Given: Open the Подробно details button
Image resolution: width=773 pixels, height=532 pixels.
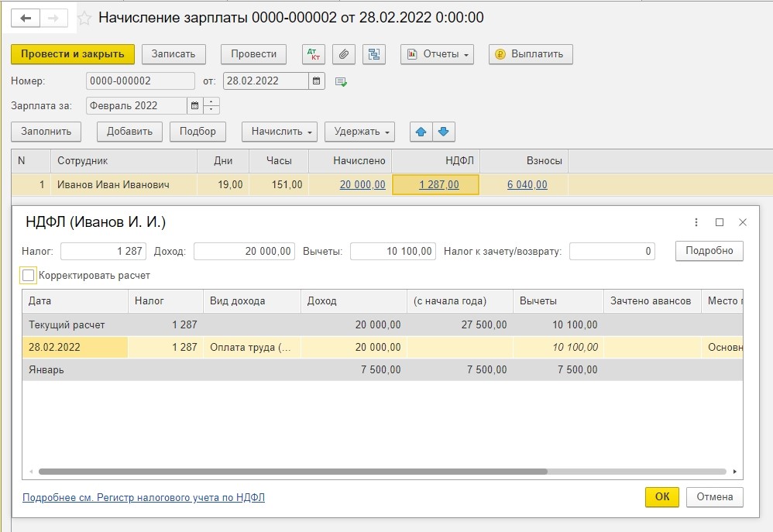Looking at the screenshot, I should (x=709, y=251).
